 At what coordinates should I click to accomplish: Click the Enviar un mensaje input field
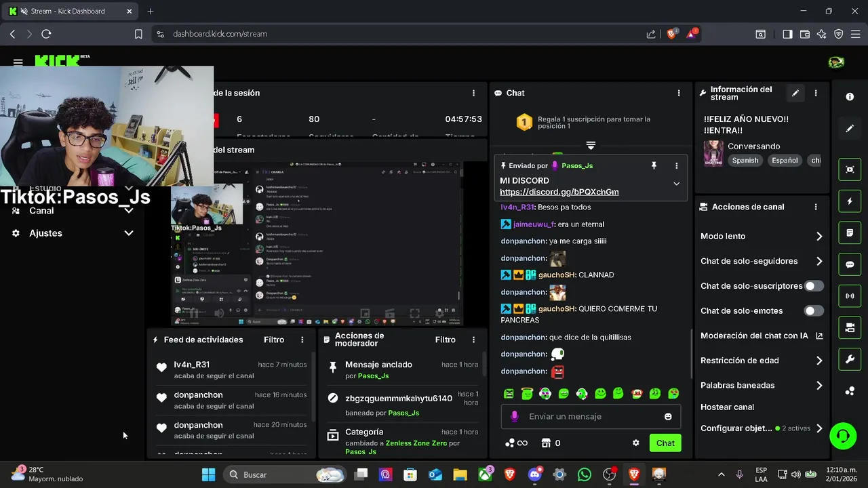click(590, 416)
